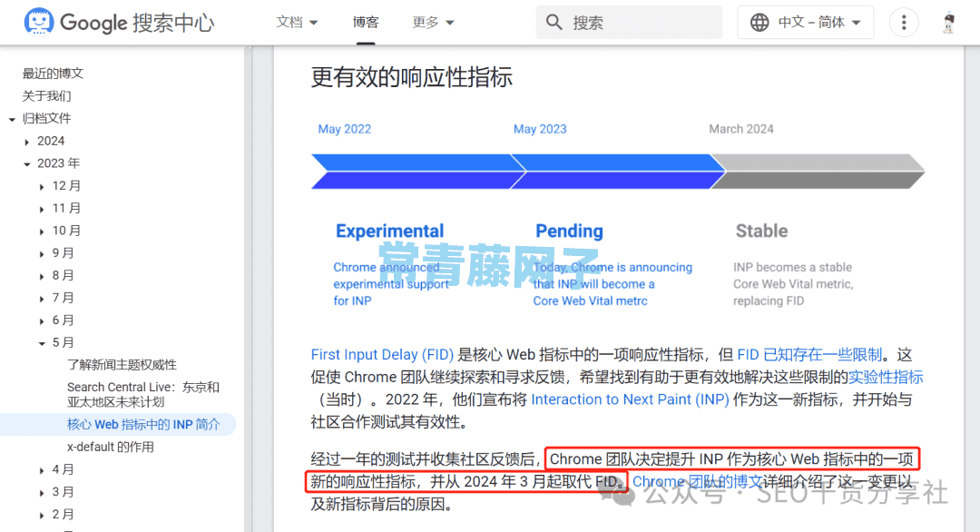Select the 9 月 tree label
This screenshot has height=532, width=980.
tap(64, 252)
